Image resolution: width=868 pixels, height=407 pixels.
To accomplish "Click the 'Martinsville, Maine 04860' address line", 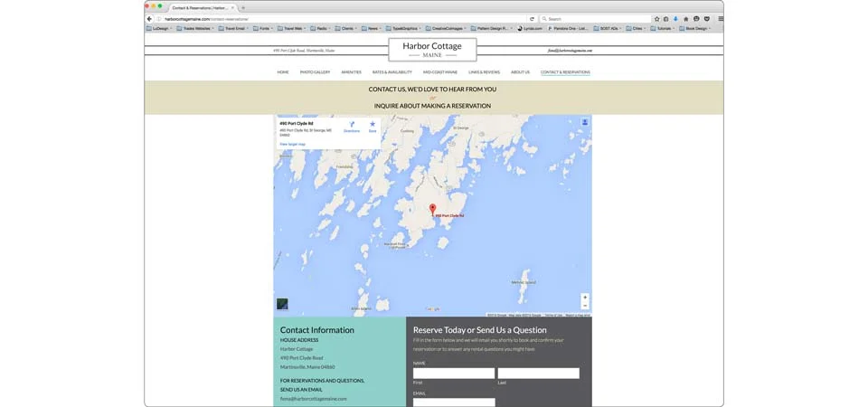I will [x=307, y=367].
